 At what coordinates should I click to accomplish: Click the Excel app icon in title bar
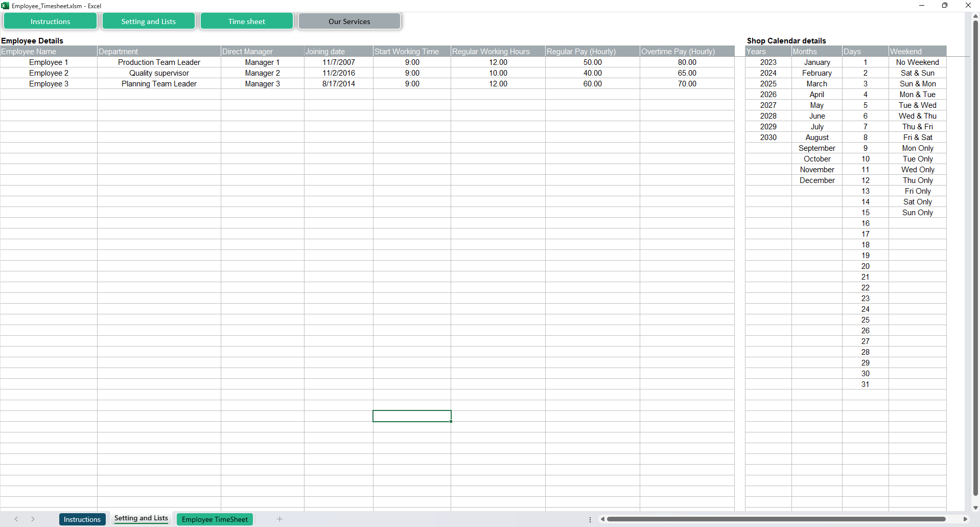coord(5,6)
